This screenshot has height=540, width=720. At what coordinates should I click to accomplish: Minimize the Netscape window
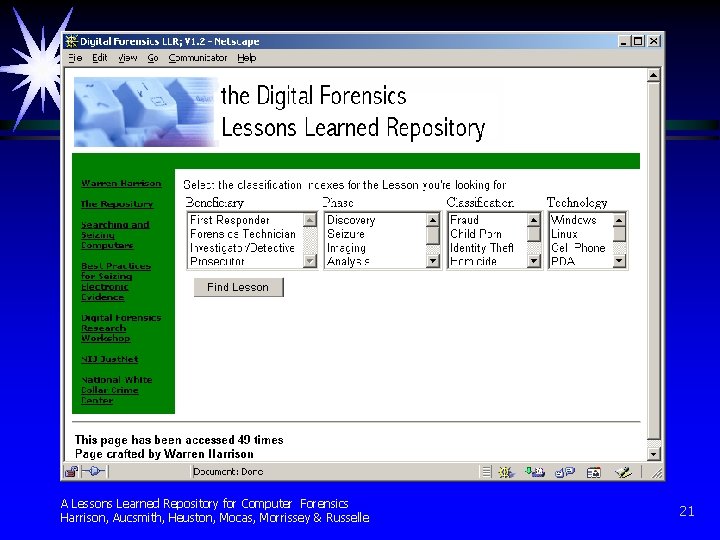[624, 41]
